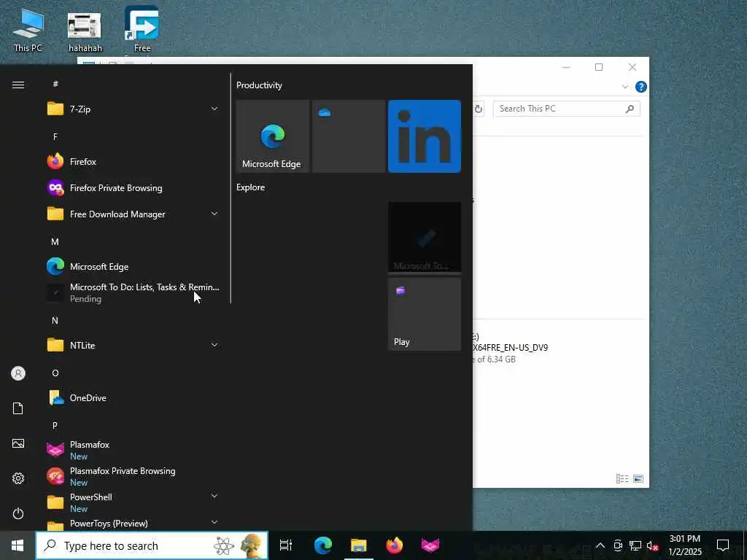The height and width of the screenshot is (560, 747).
Task: Launch Plasmafox from the app list
Action: tap(133, 450)
